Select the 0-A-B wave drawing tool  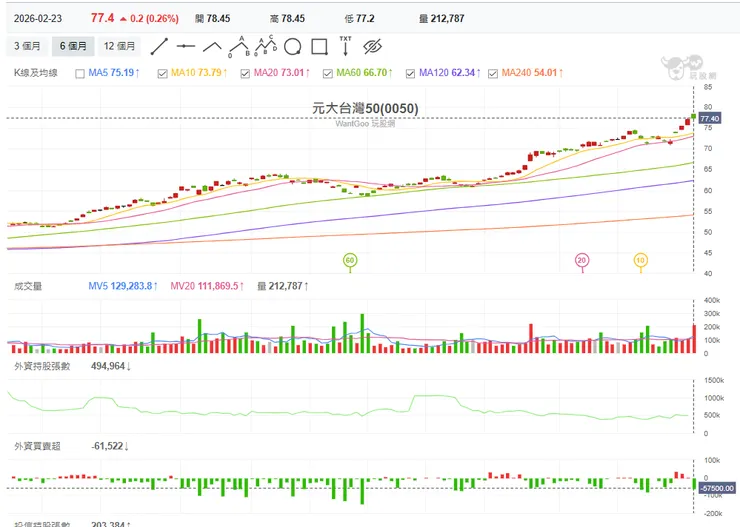coord(239,46)
